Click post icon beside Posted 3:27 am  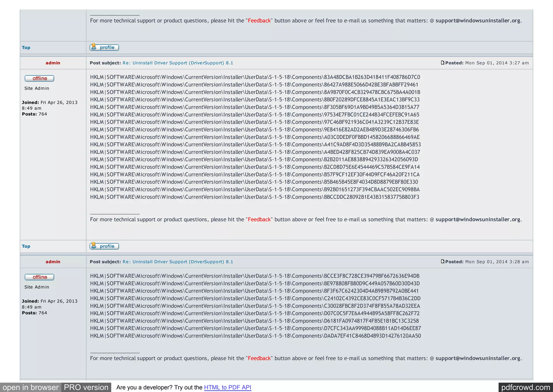click(x=442, y=63)
